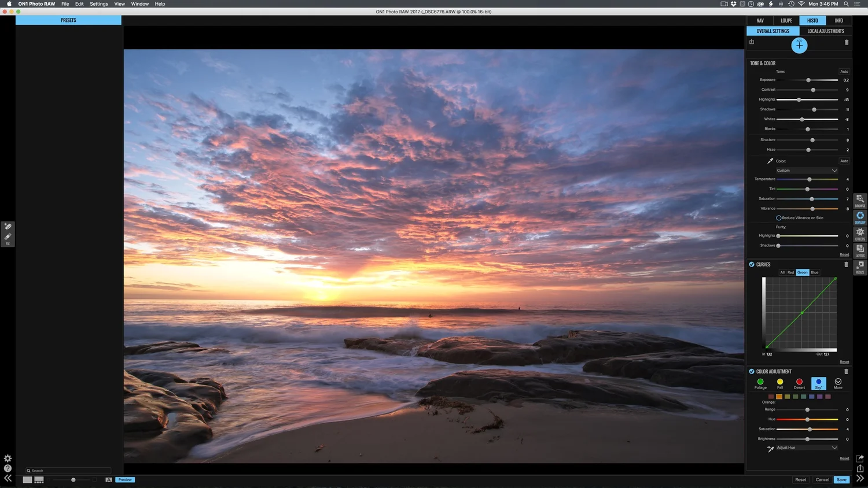The image size is (868, 488).
Task: Reset the Color Adjustment panel
Action: click(845, 457)
